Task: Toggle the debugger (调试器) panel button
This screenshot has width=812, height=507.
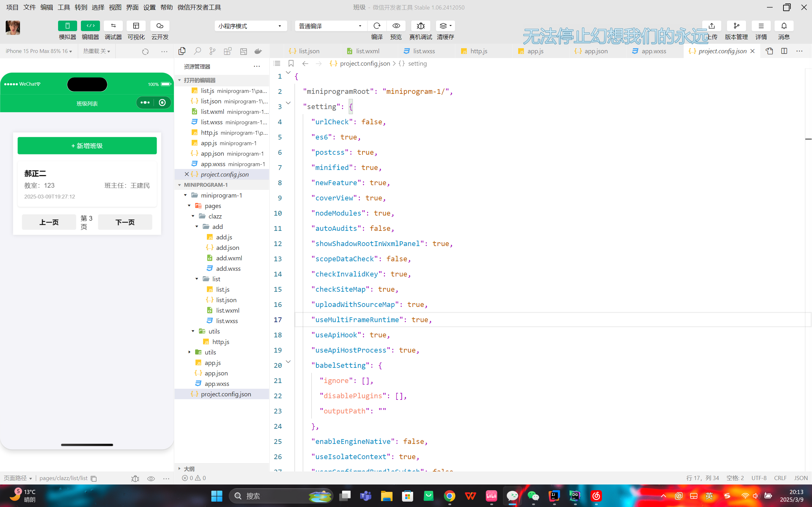Action: pos(113,26)
